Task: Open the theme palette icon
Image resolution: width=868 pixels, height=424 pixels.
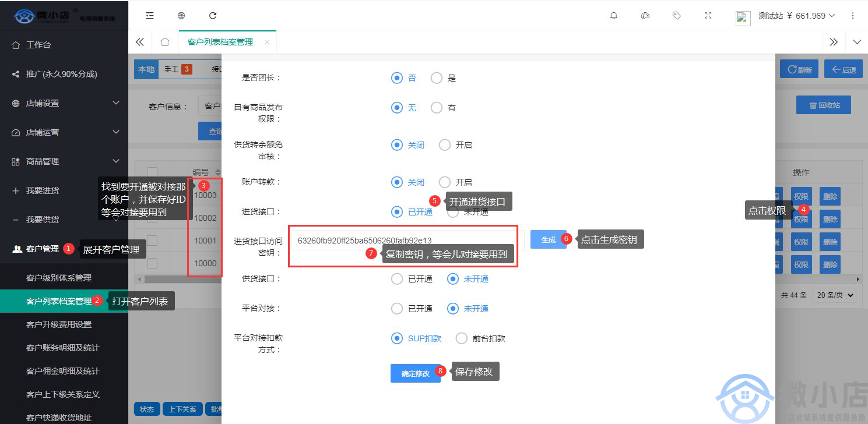Action: (x=645, y=16)
